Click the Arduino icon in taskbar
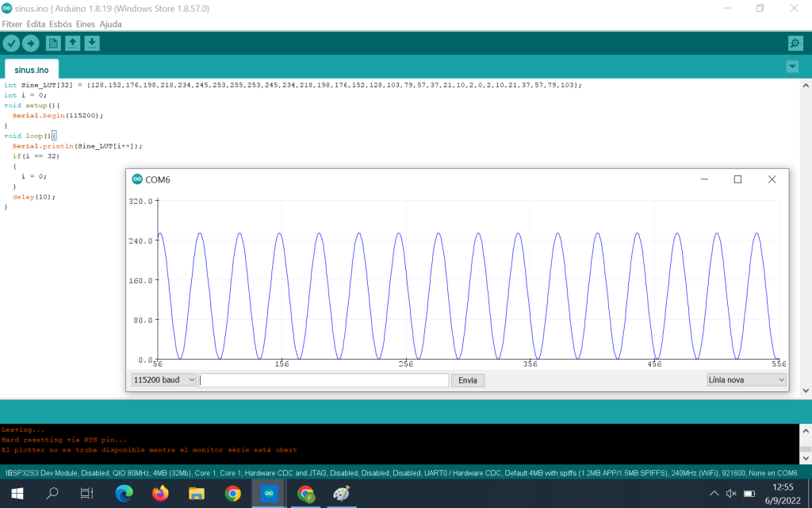The height and width of the screenshot is (508, 812). point(269,494)
